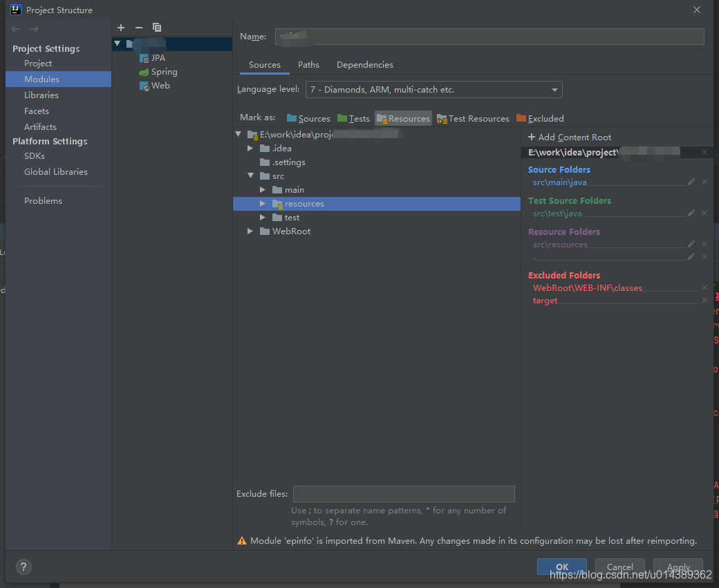
Task: Toggle the Resources mark
Action: (x=403, y=118)
